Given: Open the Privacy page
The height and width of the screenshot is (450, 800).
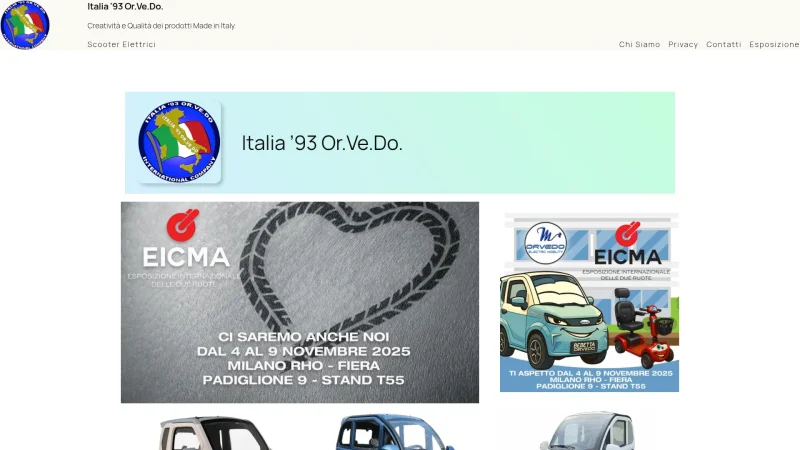Looking at the screenshot, I should [683, 44].
